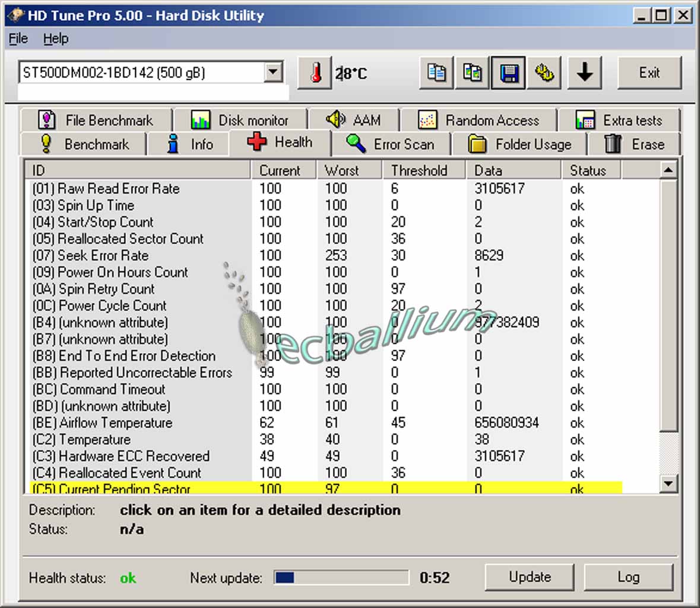Switch to the Folder Usage tab

pos(520,144)
